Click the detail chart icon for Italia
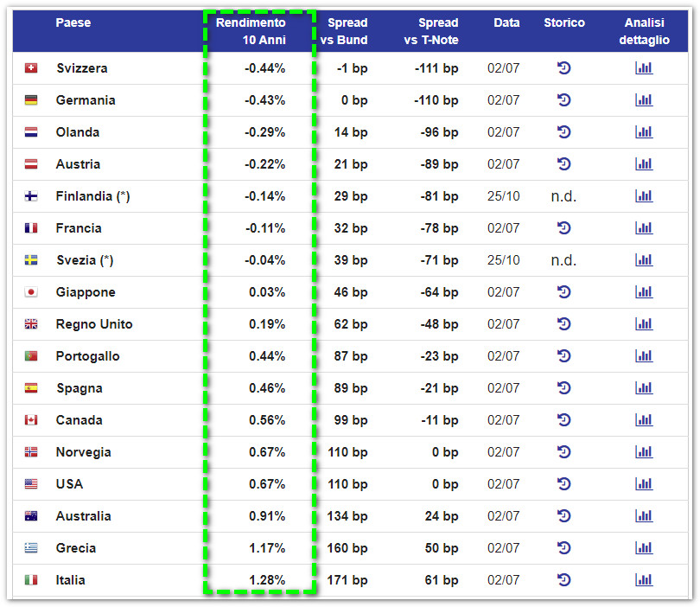This screenshot has width=700, height=607. [x=644, y=579]
